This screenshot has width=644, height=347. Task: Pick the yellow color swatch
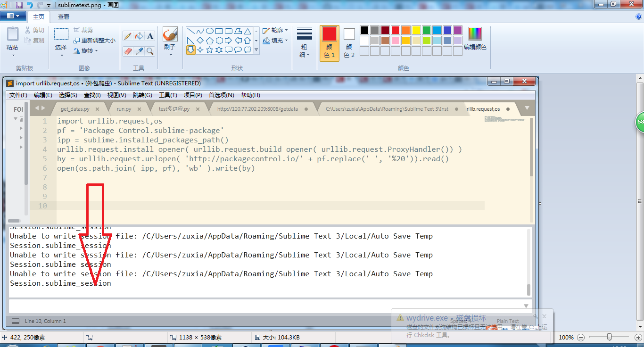click(416, 30)
